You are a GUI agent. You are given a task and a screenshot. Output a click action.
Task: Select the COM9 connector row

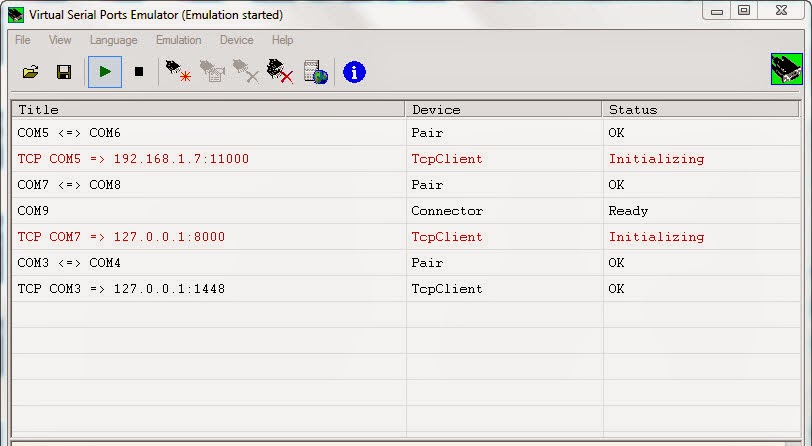coord(406,211)
